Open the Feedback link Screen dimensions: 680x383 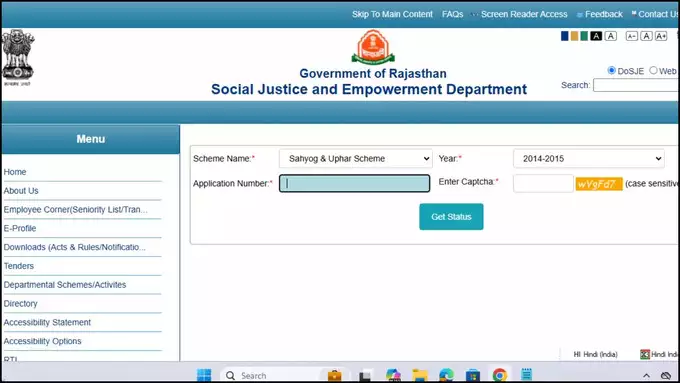click(x=603, y=14)
